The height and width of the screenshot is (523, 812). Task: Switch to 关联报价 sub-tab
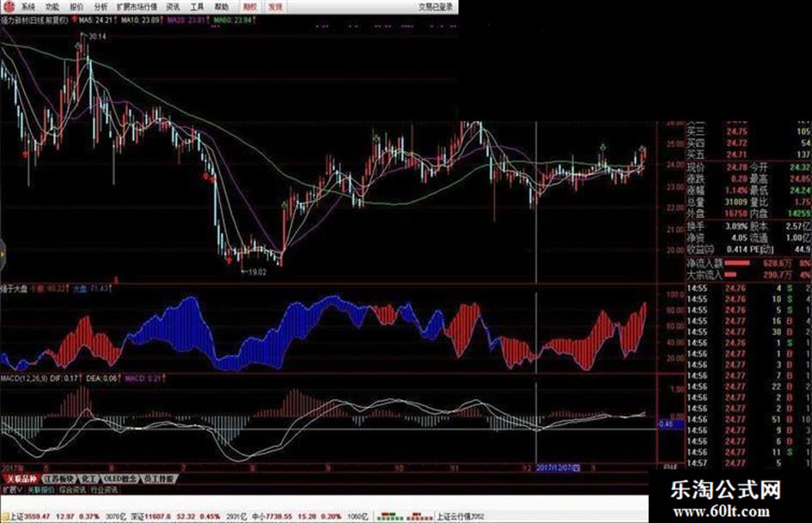tap(41, 490)
